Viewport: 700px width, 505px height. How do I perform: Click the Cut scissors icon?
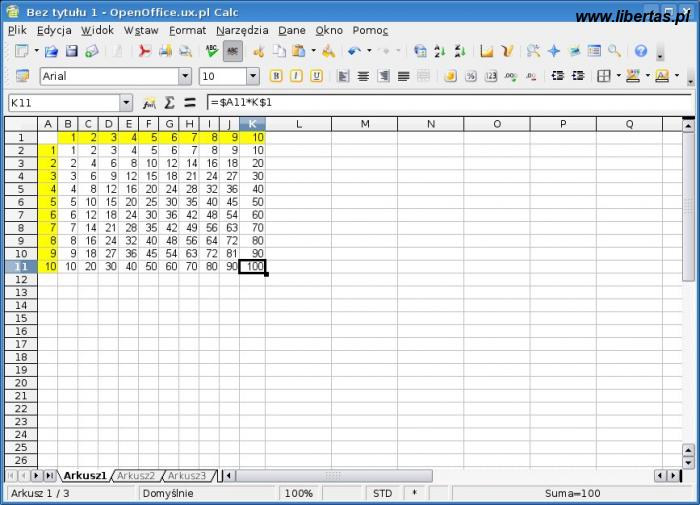click(x=258, y=51)
